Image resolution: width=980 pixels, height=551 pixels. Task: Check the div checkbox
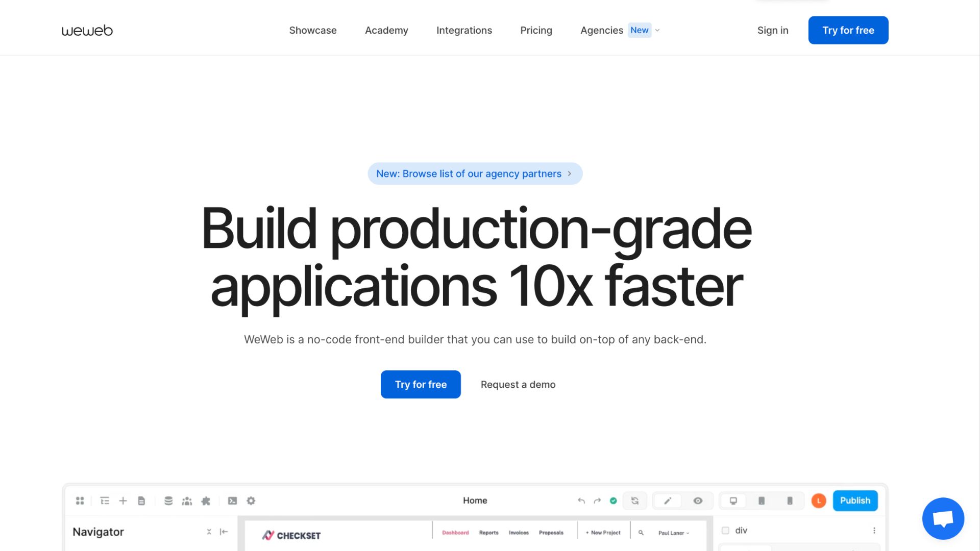coord(725,531)
